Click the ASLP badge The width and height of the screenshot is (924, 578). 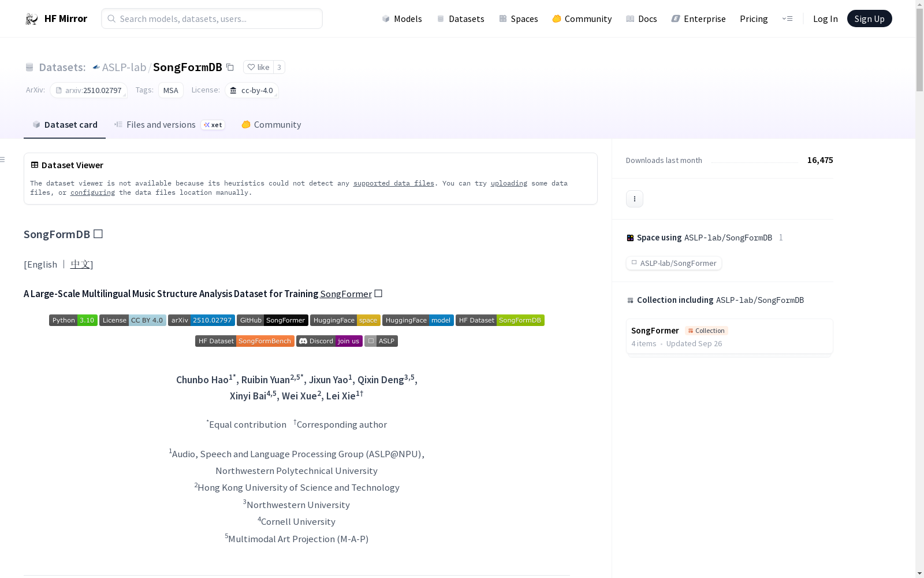(x=381, y=341)
